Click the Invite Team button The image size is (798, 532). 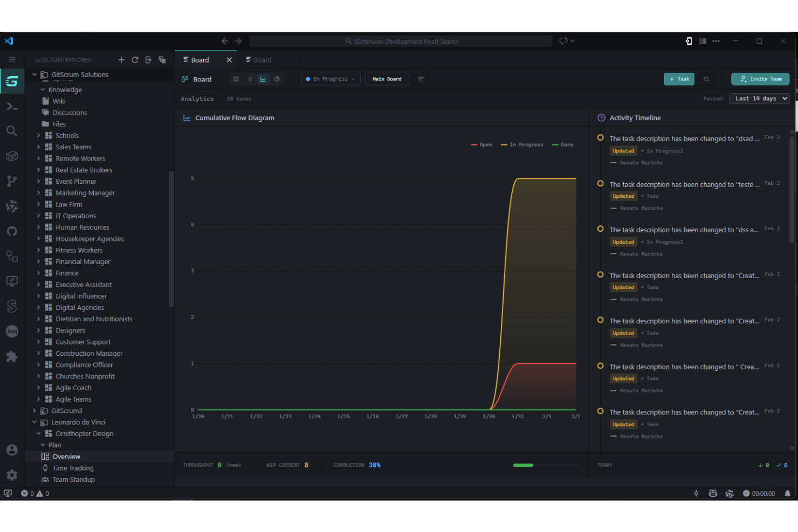tap(760, 79)
